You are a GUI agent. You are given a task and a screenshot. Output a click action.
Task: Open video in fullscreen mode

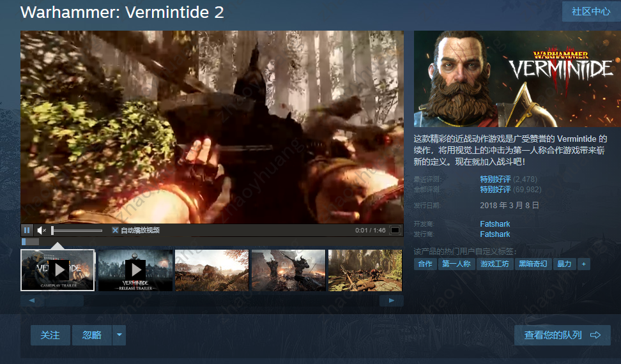coord(395,230)
